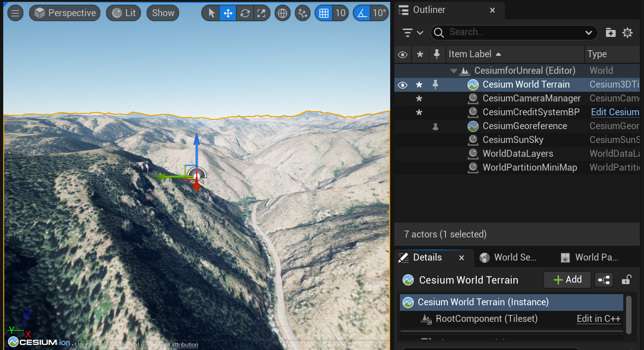This screenshot has width=644, height=350.
Task: Click the Data attribution link in viewport
Action: [x=178, y=344]
